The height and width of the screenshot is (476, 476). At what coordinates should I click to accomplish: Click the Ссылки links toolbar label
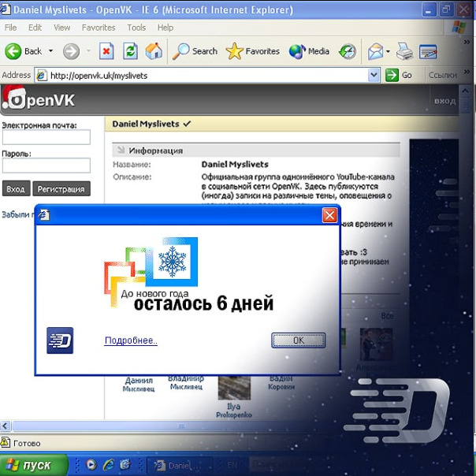coord(443,75)
